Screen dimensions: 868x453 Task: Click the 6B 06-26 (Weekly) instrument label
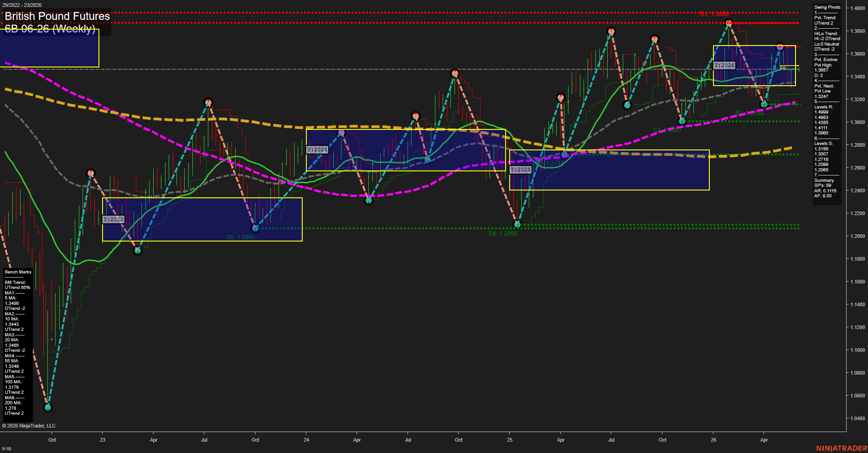[x=50, y=29]
